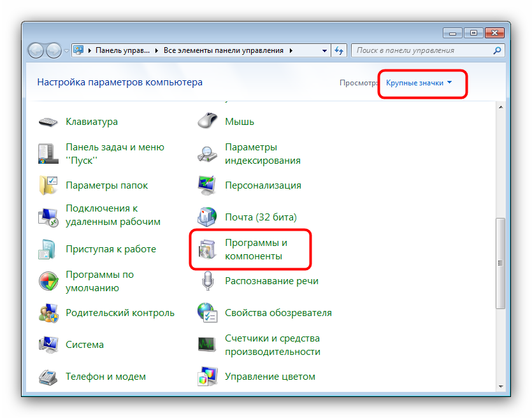Expand the Крупные значки view dropdown
532x418 pixels.
pos(419,83)
